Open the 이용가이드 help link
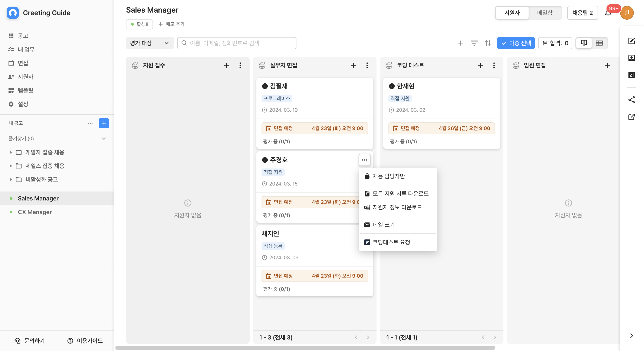This screenshot has height=351, width=644. click(x=85, y=341)
